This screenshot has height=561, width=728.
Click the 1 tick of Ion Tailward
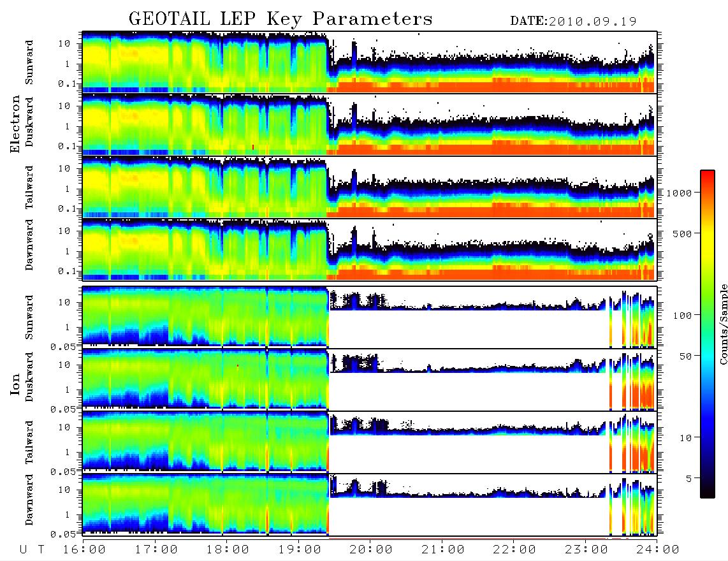click(x=68, y=453)
